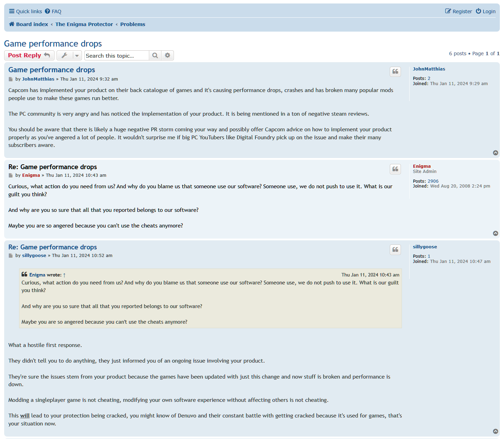This screenshot has width=504, height=439.
Task: Click Enigma join date 'Wed Aug 20, 2008 2:24 pm'
Action: 460,186
